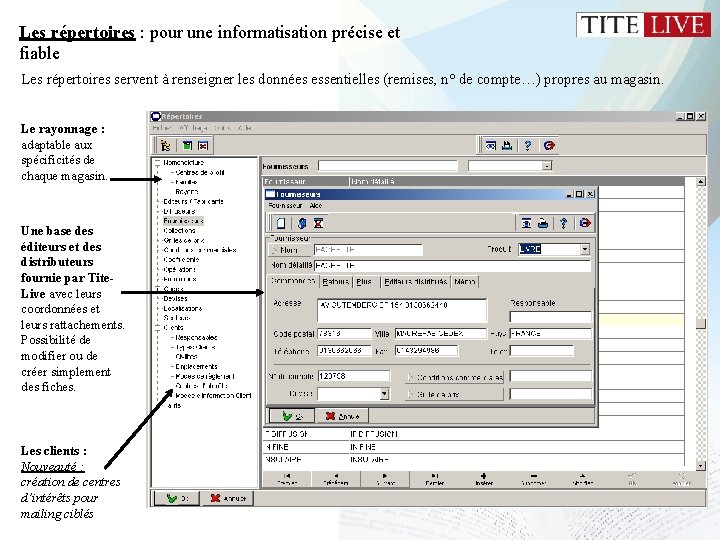Switch to the Editeurs distribués tab
Screen dimensions: 720x540
point(415,281)
